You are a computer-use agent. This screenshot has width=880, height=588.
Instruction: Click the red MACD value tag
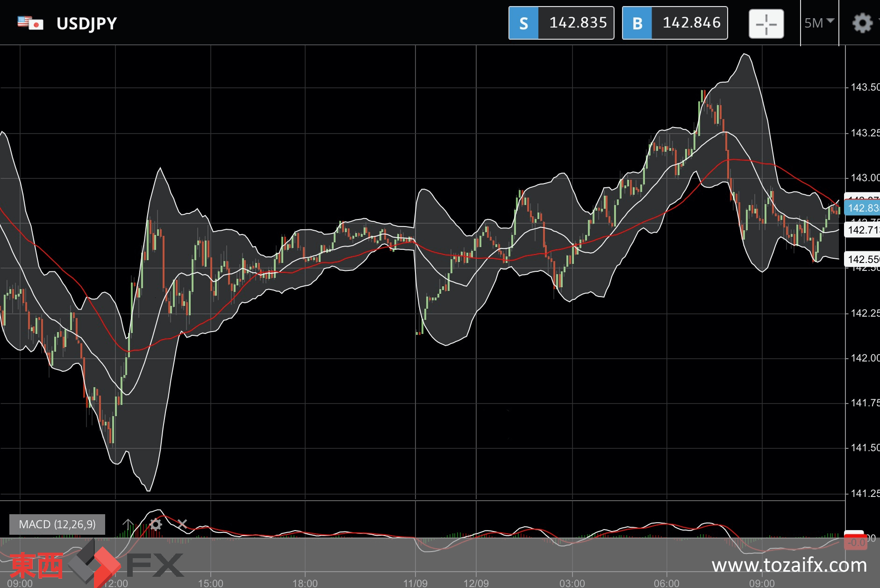[855, 541]
